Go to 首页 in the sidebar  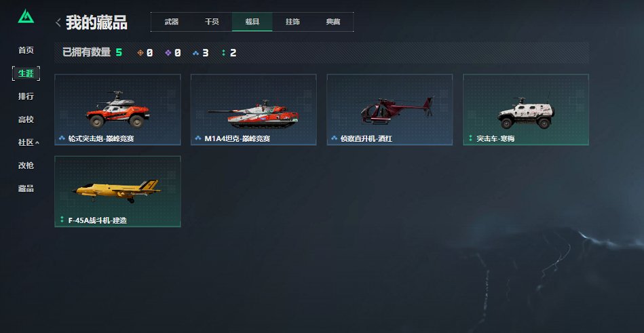click(x=26, y=50)
